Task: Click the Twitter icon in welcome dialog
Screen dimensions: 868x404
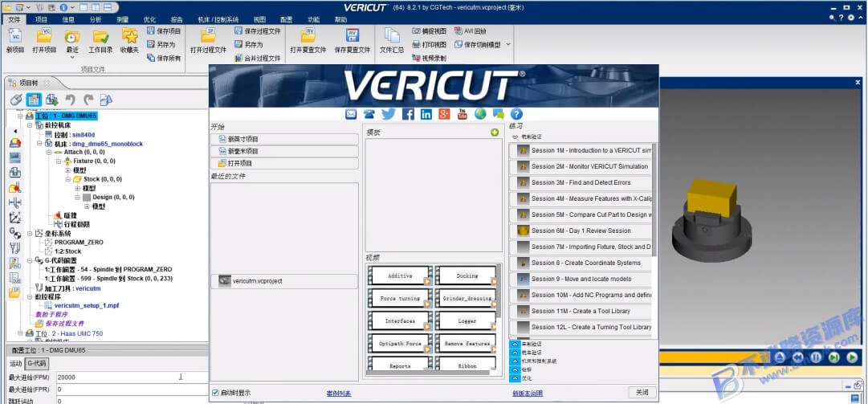Action: pos(389,114)
